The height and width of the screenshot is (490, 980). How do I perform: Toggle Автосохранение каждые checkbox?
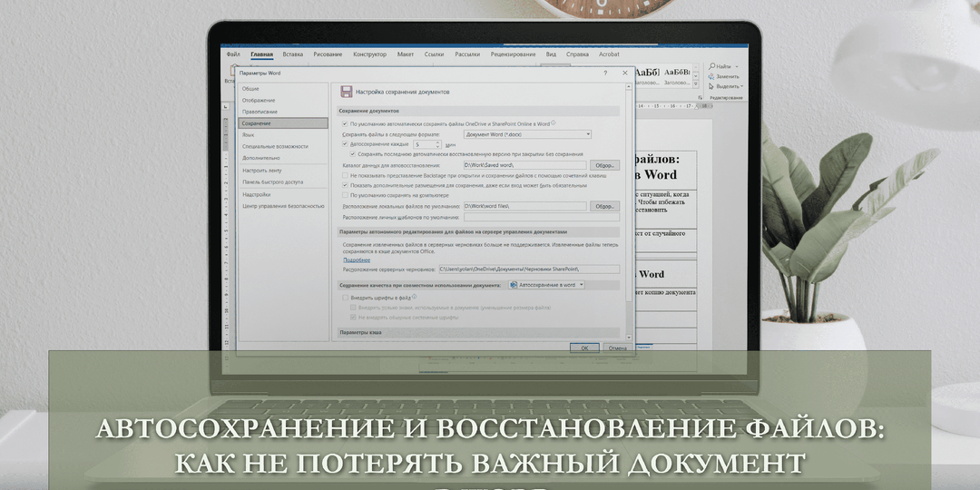[x=345, y=143]
